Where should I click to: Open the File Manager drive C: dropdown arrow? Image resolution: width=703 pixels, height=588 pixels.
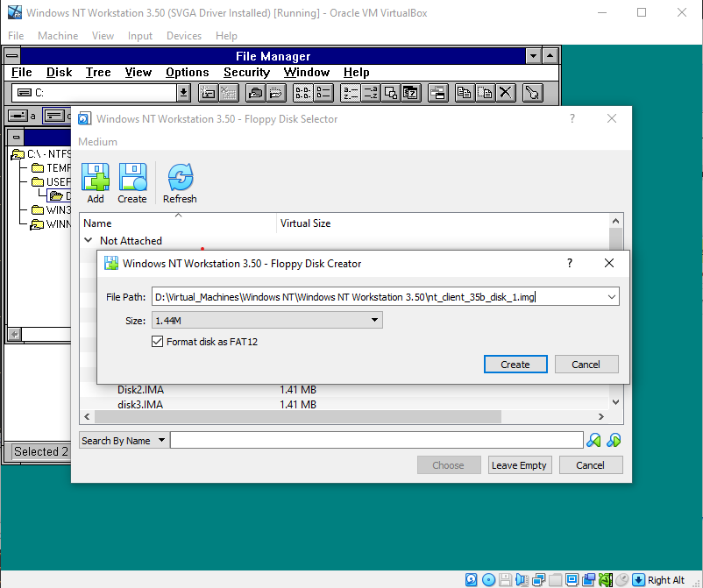coord(183,93)
